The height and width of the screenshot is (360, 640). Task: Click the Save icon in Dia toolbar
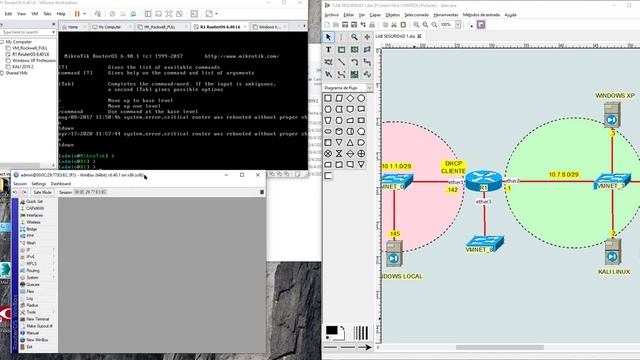[345, 25]
